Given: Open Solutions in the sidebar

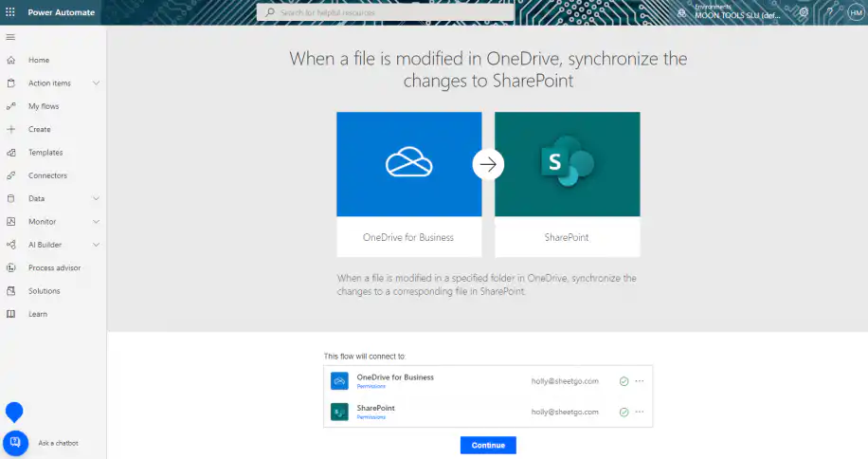Looking at the screenshot, I should (x=45, y=291).
